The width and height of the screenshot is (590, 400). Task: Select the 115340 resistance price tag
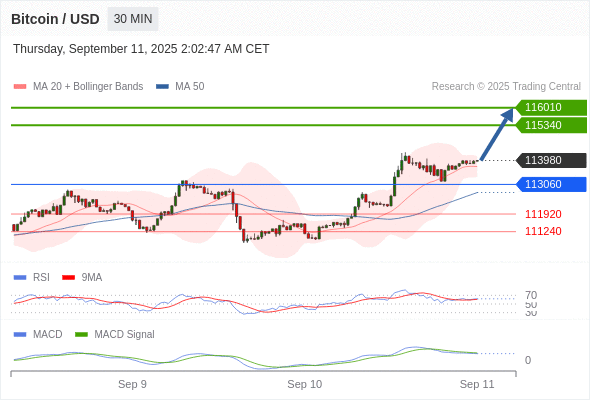click(x=551, y=125)
